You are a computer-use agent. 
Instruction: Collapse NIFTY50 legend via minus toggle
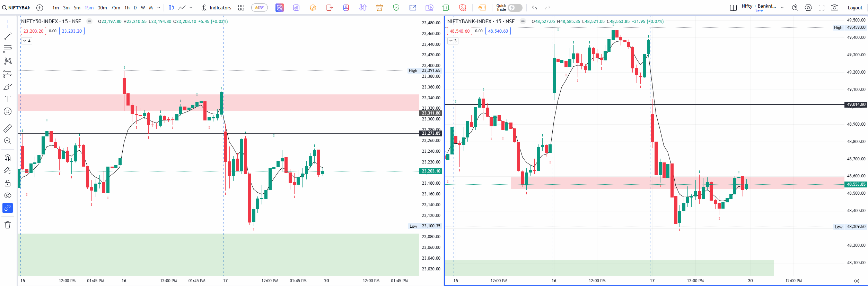tap(89, 21)
